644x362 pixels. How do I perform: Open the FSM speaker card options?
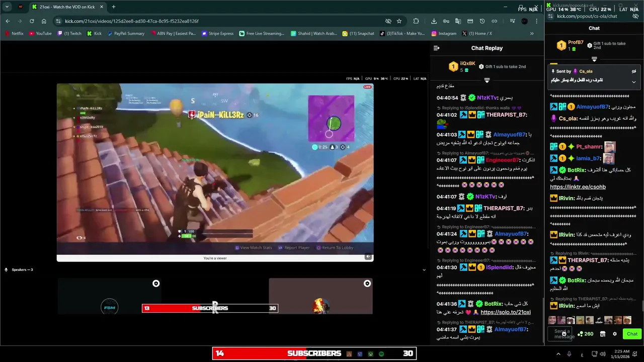pyautogui.click(x=156, y=284)
